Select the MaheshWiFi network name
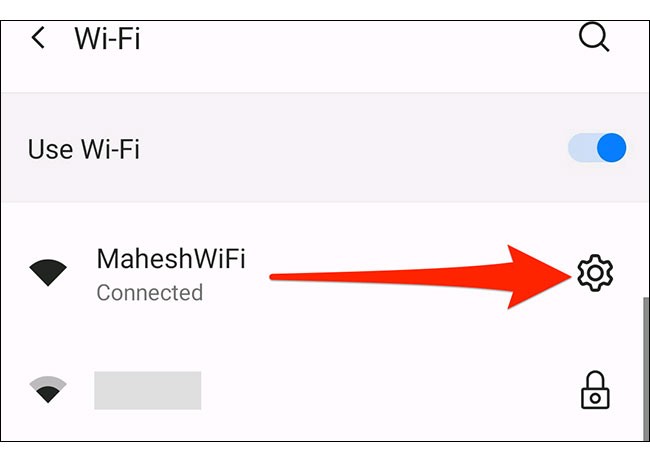This screenshot has width=650, height=462. coord(171,258)
